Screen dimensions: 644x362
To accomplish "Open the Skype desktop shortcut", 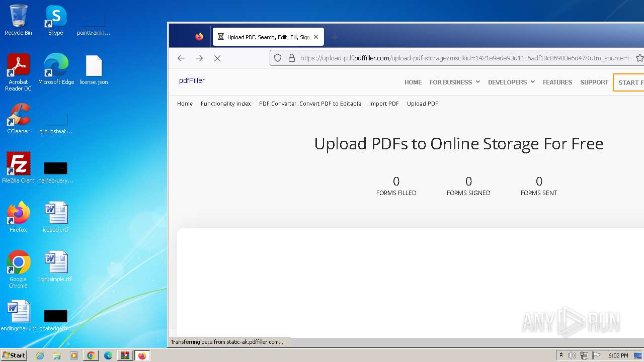I will (x=56, y=20).
